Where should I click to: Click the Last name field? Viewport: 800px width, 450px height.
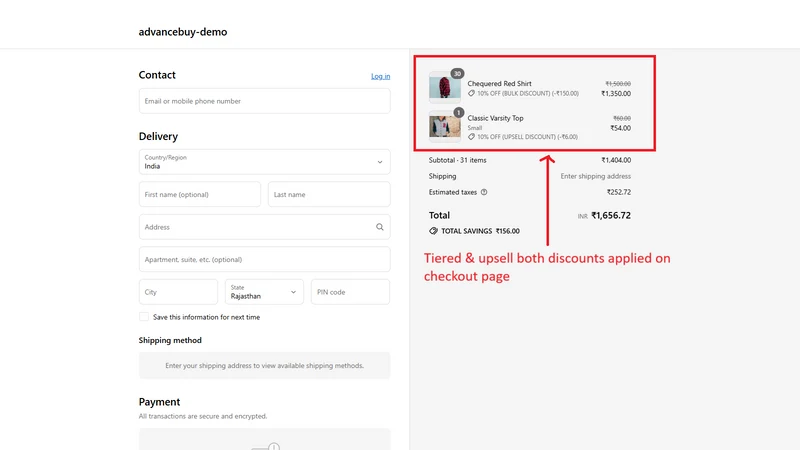tap(329, 194)
